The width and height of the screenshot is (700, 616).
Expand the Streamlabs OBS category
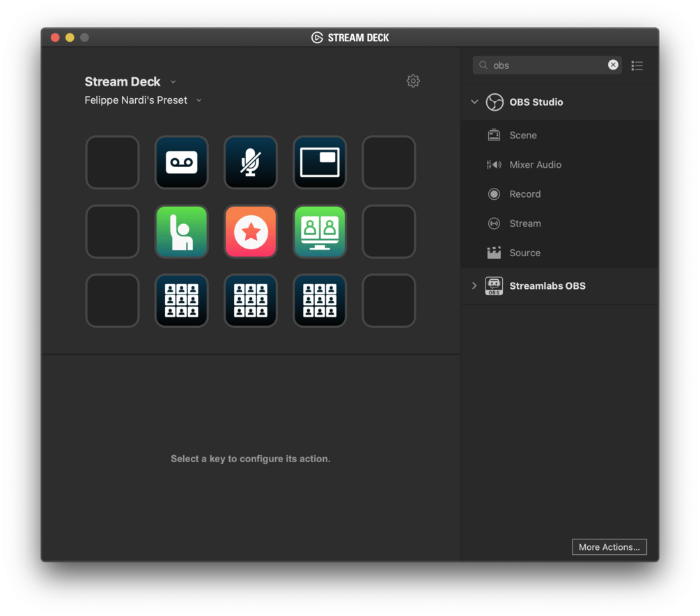pyautogui.click(x=474, y=285)
